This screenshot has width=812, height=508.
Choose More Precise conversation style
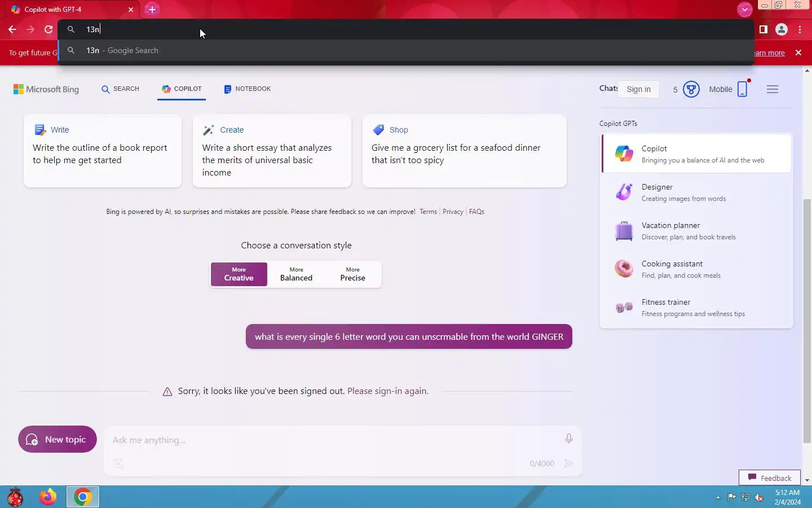(x=352, y=274)
